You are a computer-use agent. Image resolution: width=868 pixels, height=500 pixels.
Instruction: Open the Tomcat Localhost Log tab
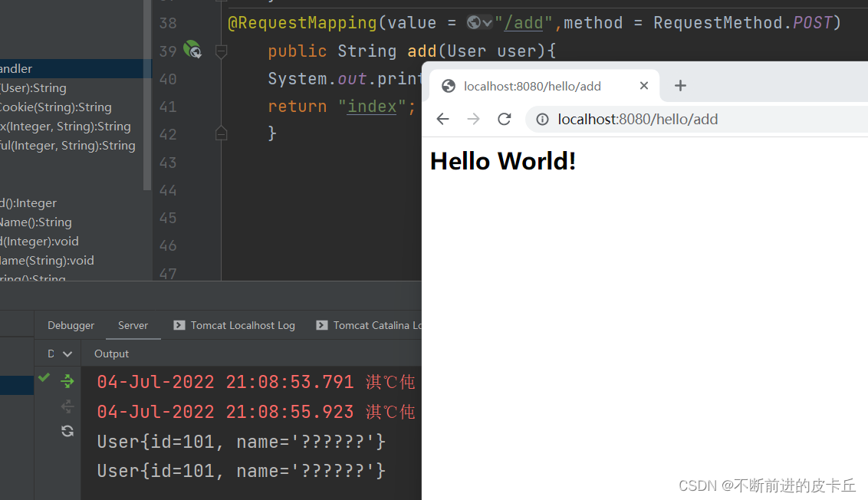[x=235, y=326]
